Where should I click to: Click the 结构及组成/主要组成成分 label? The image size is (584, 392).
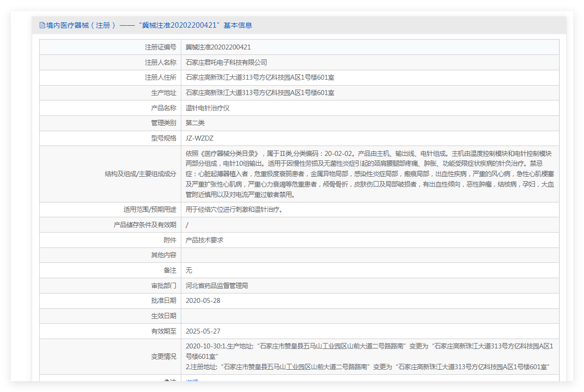tap(140, 174)
